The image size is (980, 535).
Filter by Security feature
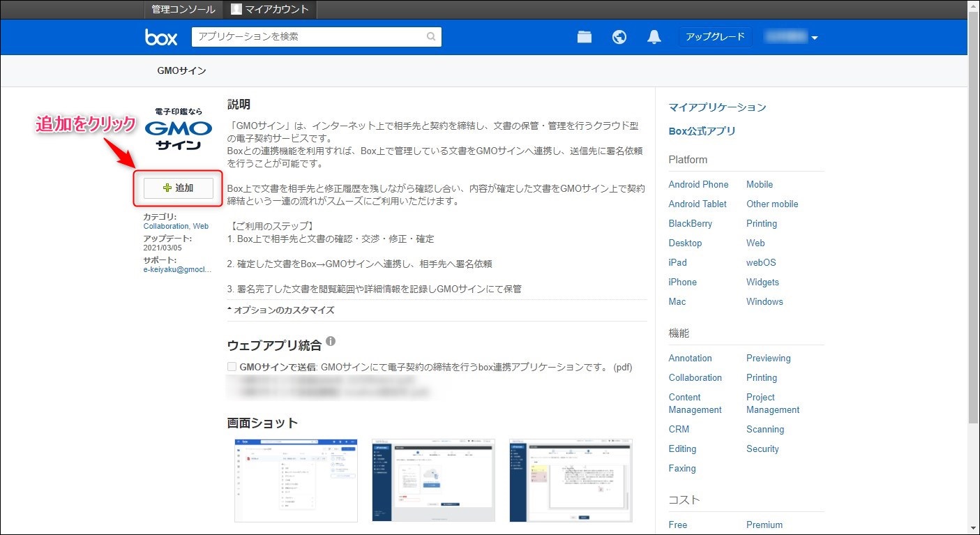point(762,449)
